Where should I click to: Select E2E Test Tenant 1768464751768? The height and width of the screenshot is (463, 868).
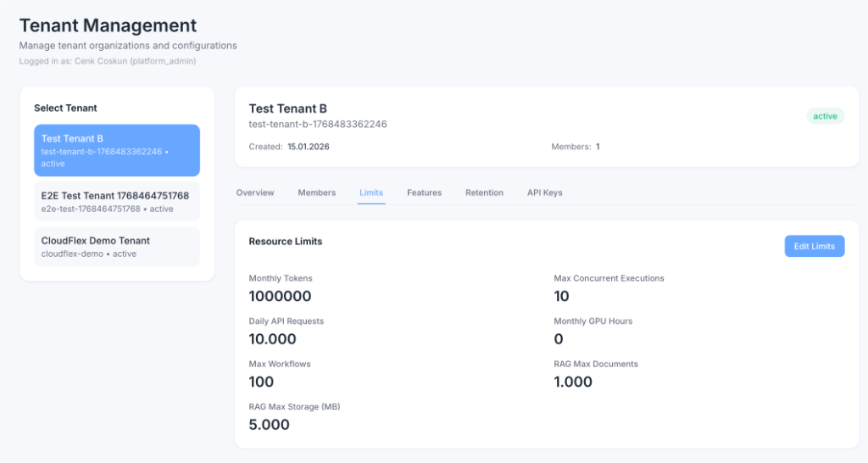(117, 202)
